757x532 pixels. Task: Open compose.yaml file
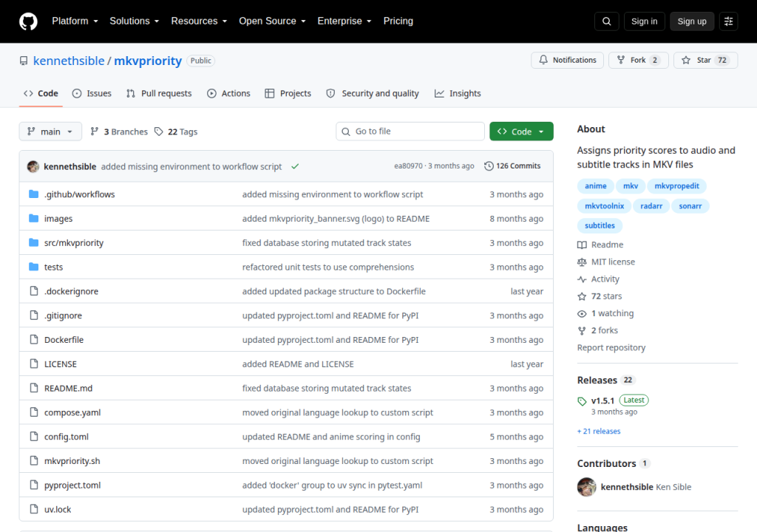(72, 412)
